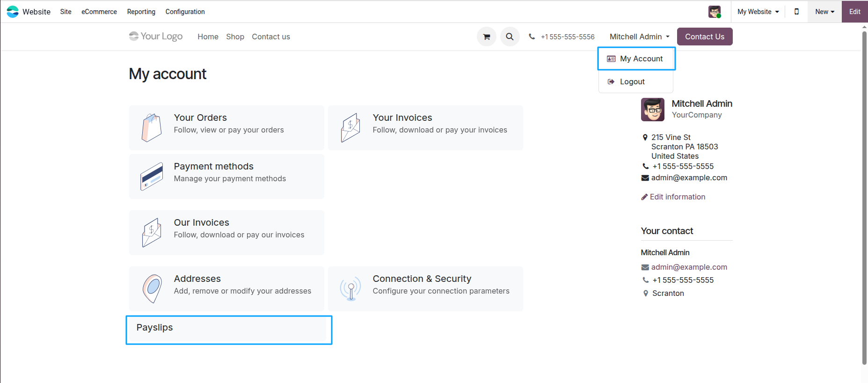Open the Site menu
868x383 pixels.
[x=66, y=12]
